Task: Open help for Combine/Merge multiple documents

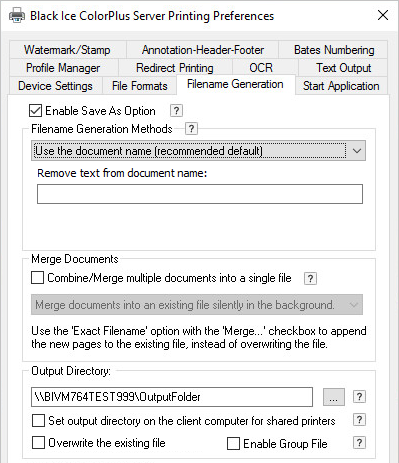Action: [310, 278]
